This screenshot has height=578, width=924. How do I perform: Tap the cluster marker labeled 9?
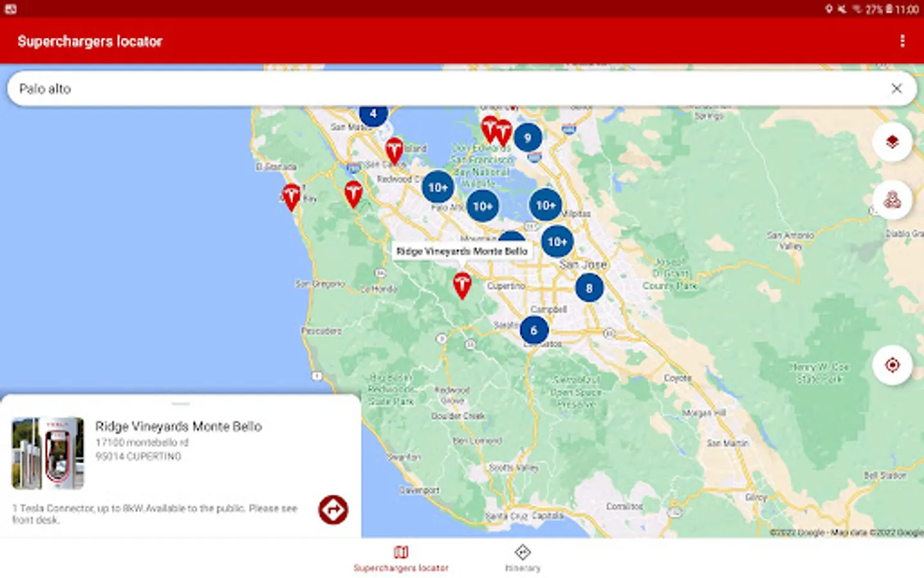pos(527,137)
